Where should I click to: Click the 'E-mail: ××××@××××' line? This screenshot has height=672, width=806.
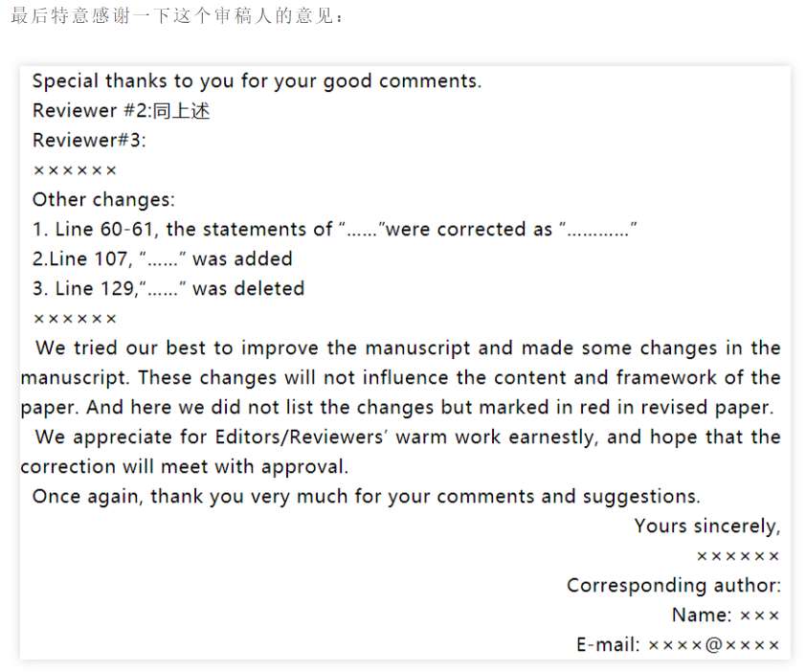(x=678, y=645)
